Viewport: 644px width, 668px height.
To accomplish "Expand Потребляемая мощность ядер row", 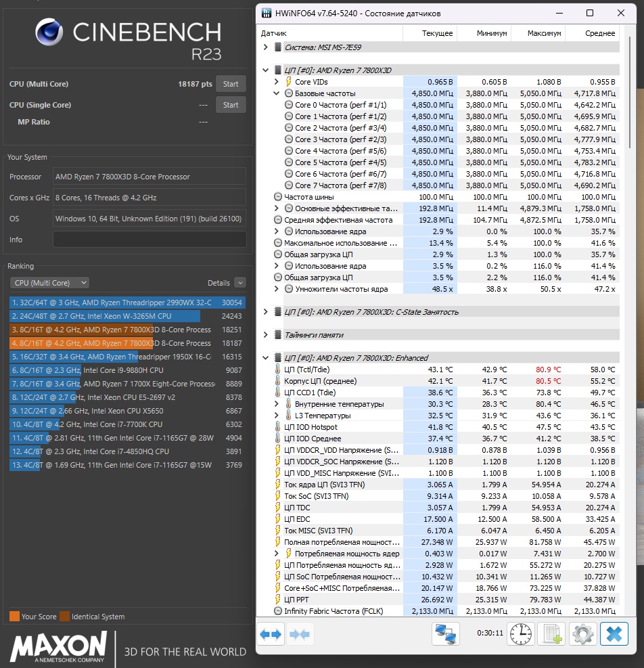I will click(276, 554).
